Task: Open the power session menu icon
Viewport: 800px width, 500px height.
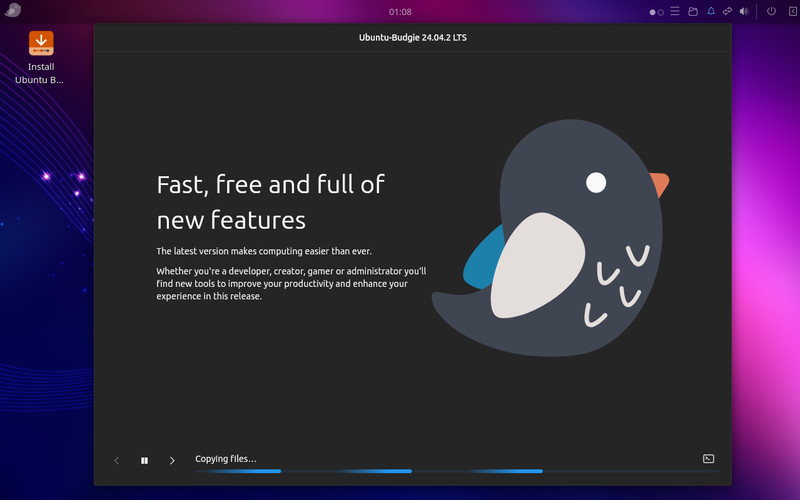Action: 771,11
